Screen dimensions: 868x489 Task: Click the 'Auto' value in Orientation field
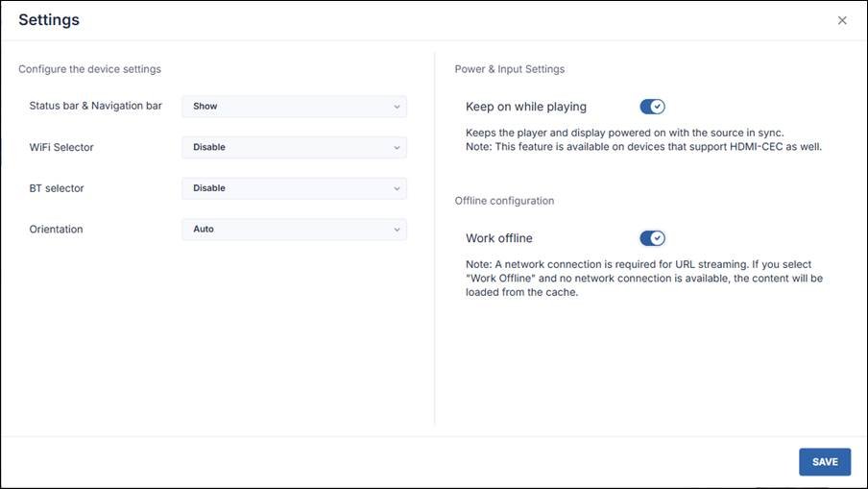(204, 230)
